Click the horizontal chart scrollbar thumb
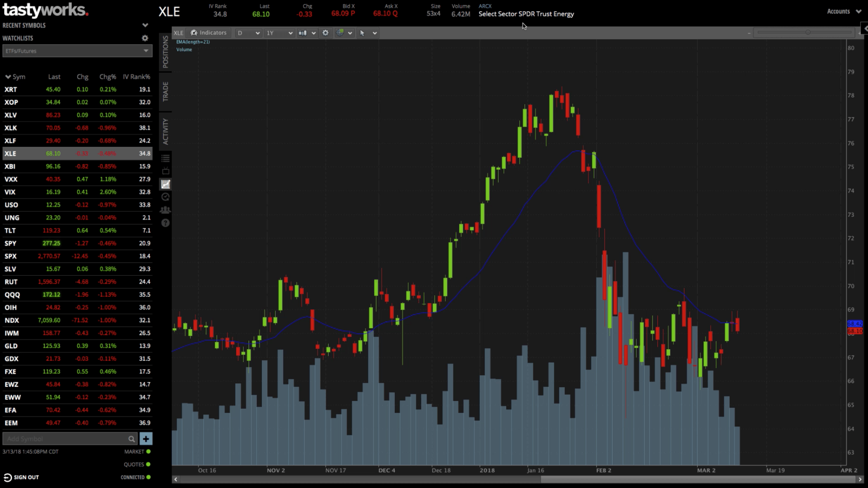 pos(698,479)
